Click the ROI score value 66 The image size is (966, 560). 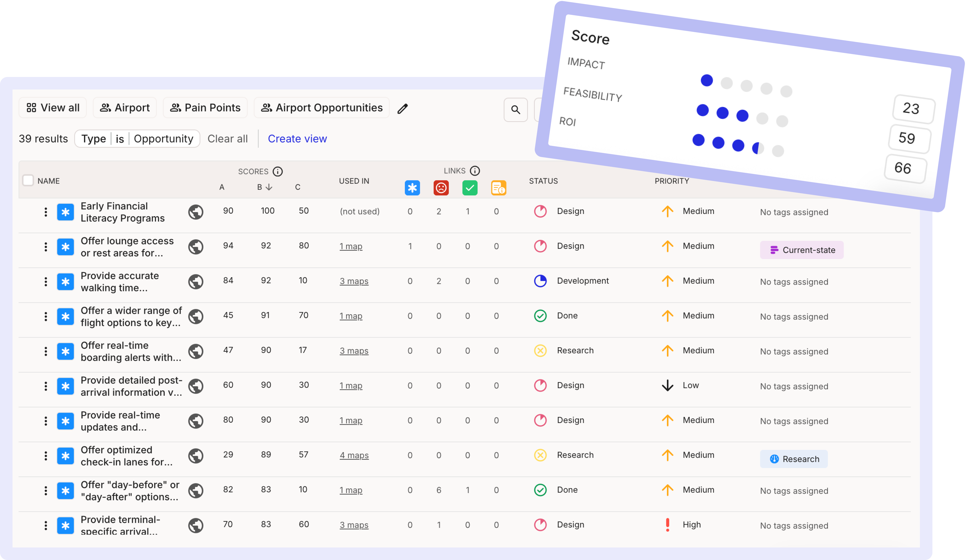click(906, 169)
